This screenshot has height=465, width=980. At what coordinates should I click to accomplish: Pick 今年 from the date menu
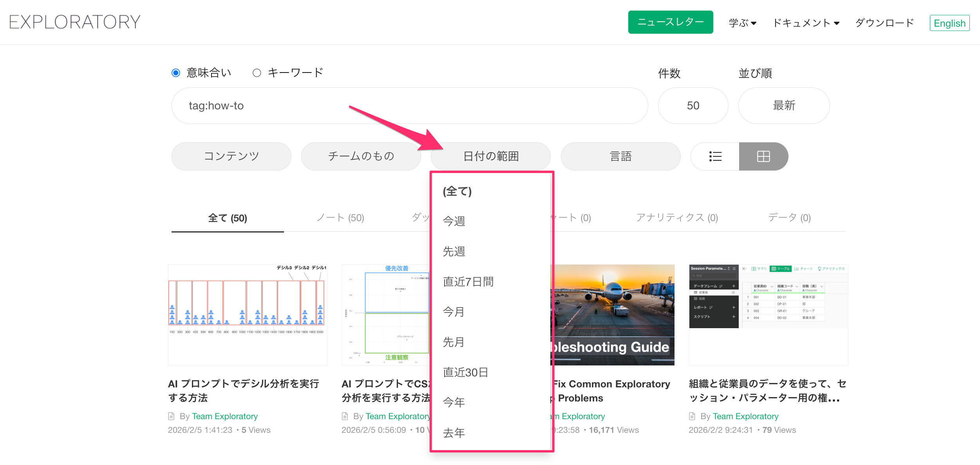click(x=454, y=402)
